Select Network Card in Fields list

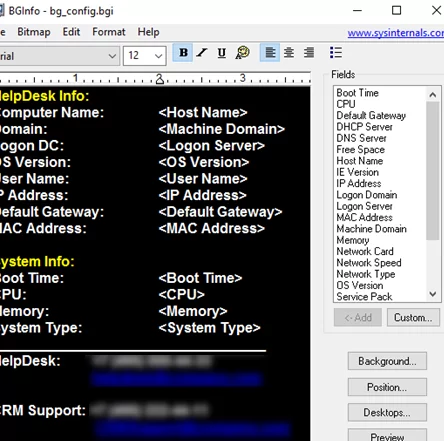[x=365, y=251]
